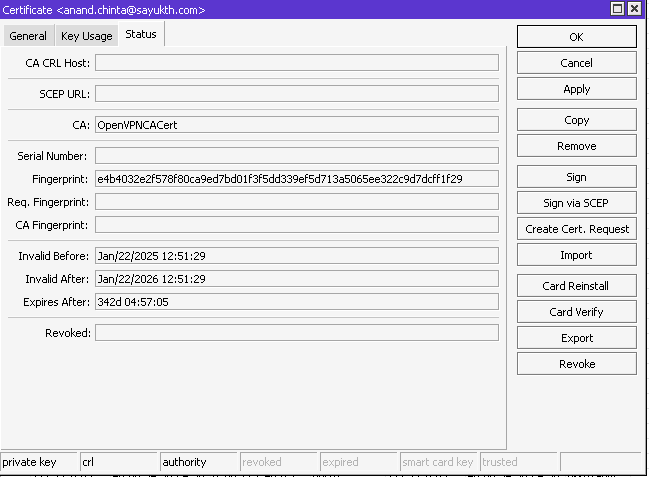Click Create Cert. Request button
649x477 pixels.
point(577,229)
